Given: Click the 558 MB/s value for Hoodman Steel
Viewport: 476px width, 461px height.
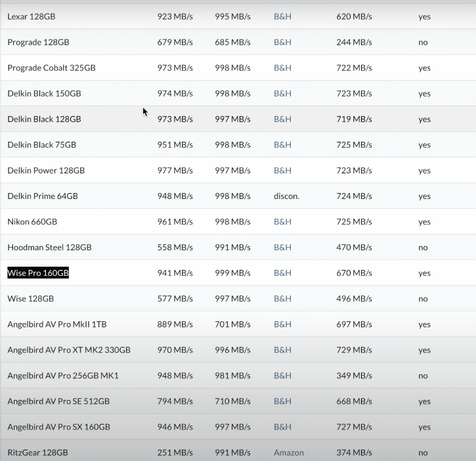Looking at the screenshot, I should pos(175,247).
